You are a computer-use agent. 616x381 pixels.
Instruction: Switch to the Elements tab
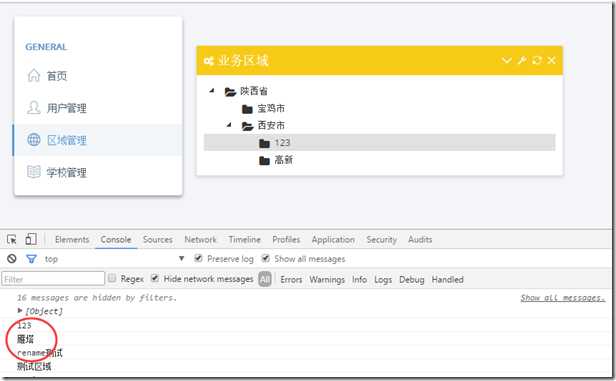72,240
